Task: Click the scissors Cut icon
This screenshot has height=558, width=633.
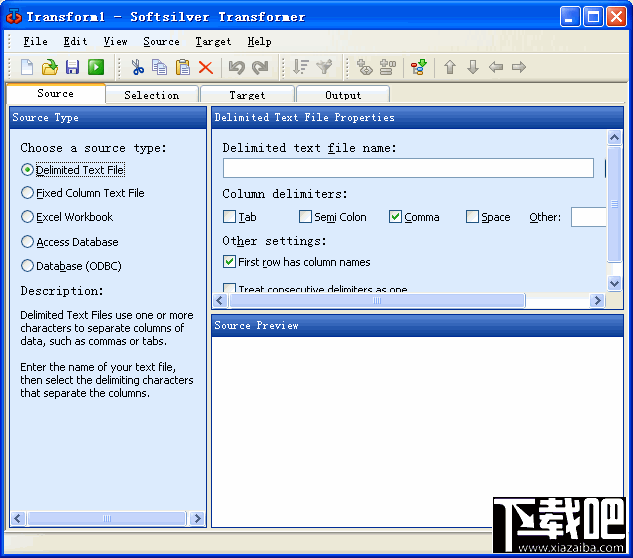Action: (x=137, y=67)
